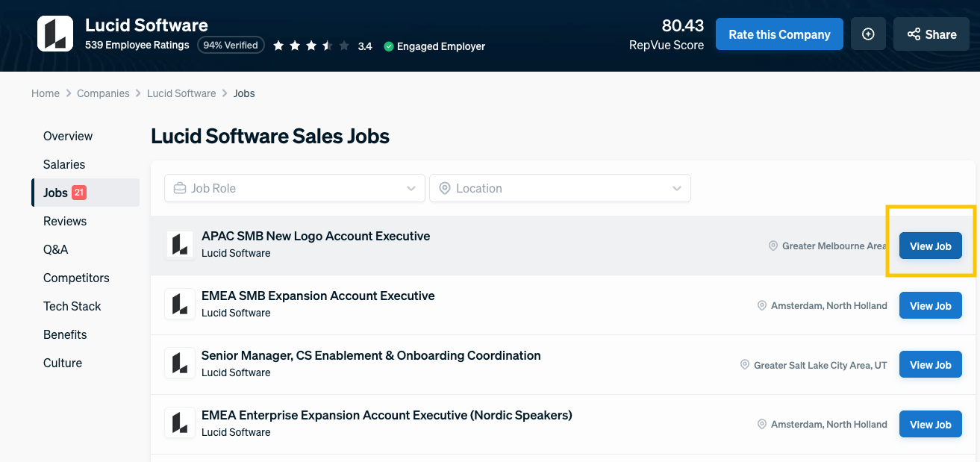
Task: Open the Q&A sidebar section
Action: click(56, 249)
